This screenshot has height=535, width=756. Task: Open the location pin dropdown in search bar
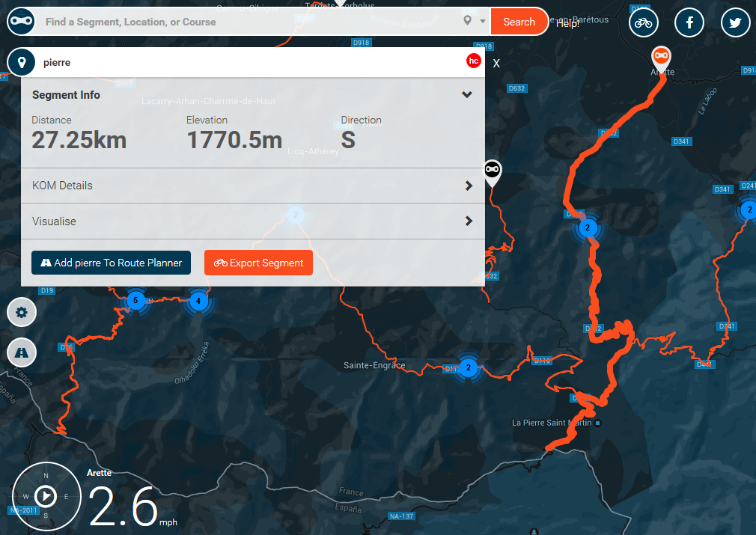pyautogui.click(x=474, y=21)
